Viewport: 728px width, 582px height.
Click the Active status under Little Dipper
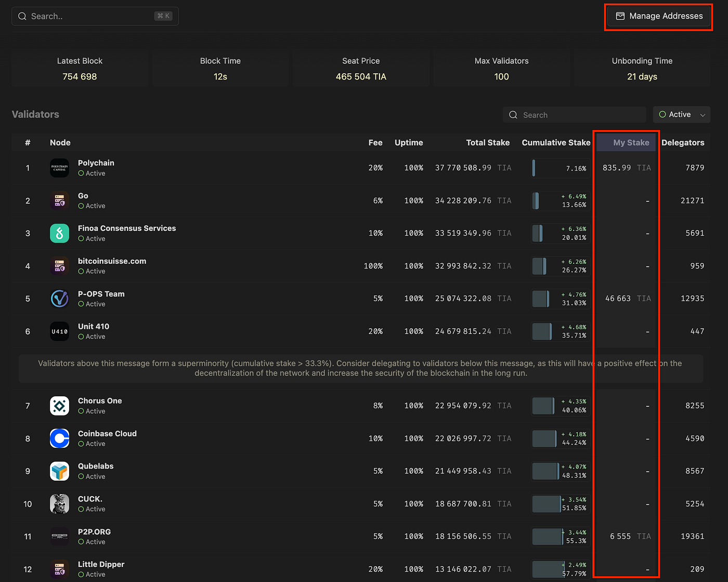(x=92, y=574)
